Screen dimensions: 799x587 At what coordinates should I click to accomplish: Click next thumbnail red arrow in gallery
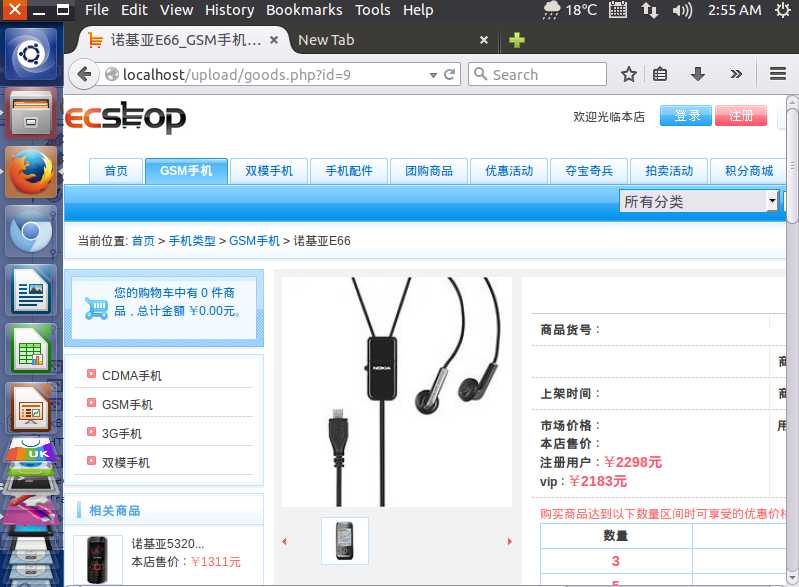pos(509,542)
